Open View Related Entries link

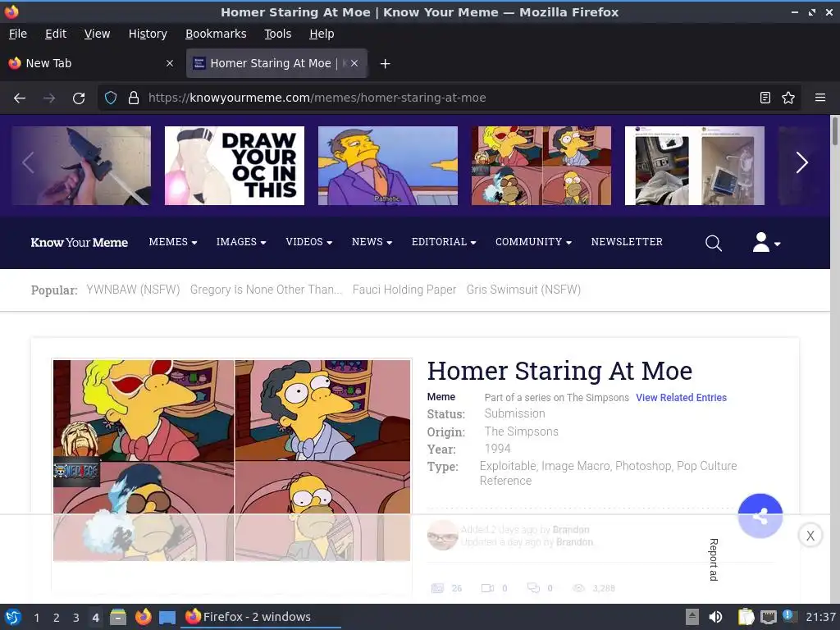[x=681, y=398]
